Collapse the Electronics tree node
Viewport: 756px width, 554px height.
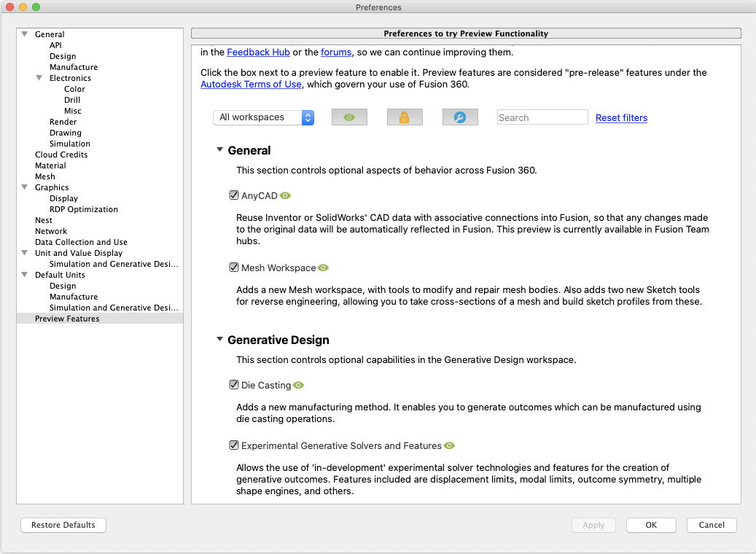(39, 78)
